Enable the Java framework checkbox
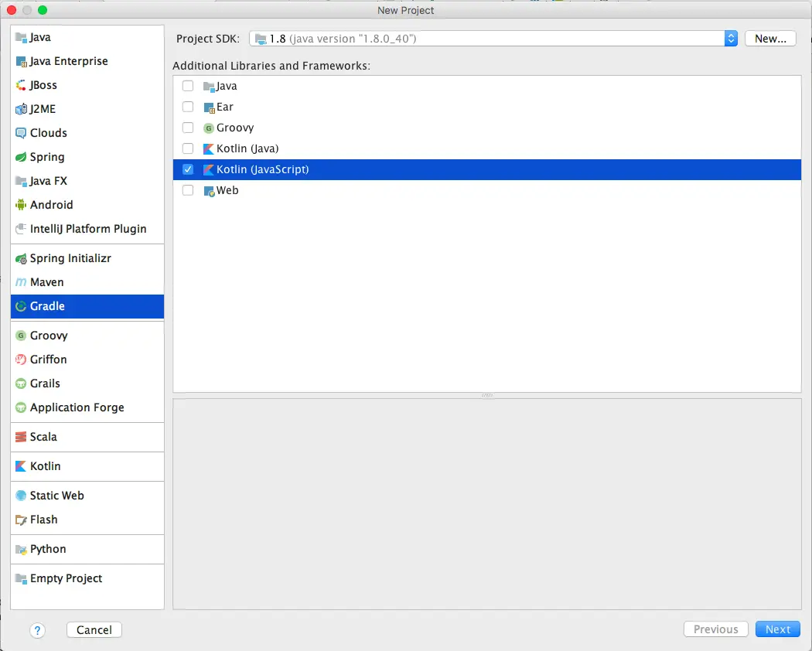 point(188,86)
